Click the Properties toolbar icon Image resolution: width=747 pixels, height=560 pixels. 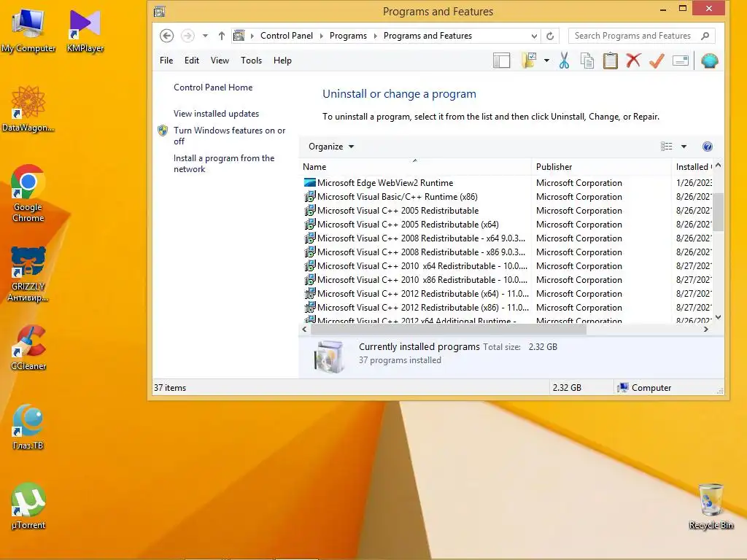681,61
